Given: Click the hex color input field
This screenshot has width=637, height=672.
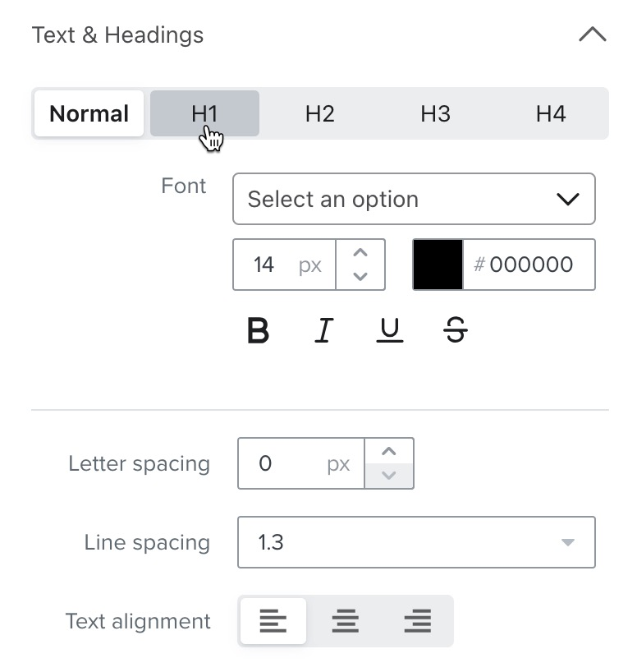Looking at the screenshot, I should [529, 265].
